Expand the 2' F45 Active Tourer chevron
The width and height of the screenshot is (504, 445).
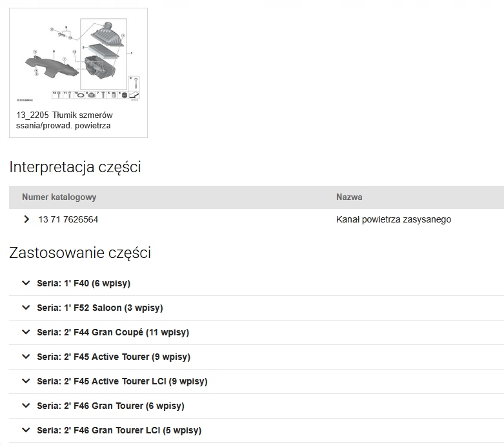click(x=26, y=357)
